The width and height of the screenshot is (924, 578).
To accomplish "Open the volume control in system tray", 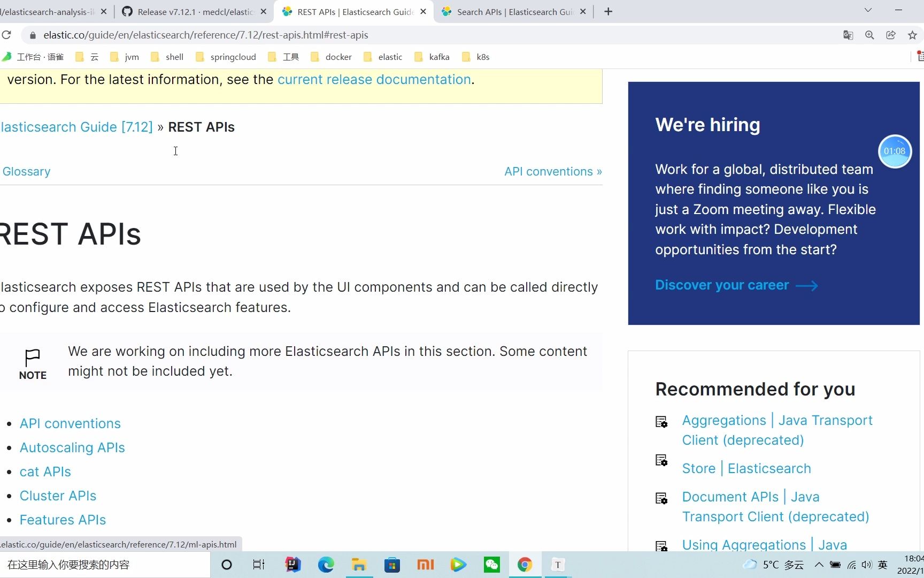I will pos(867,565).
